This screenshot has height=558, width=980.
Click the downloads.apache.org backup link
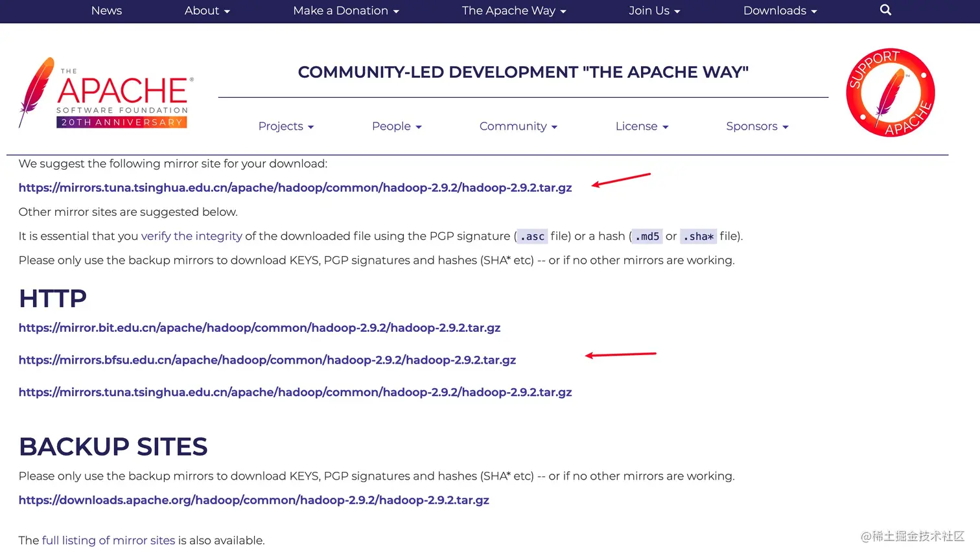(253, 500)
